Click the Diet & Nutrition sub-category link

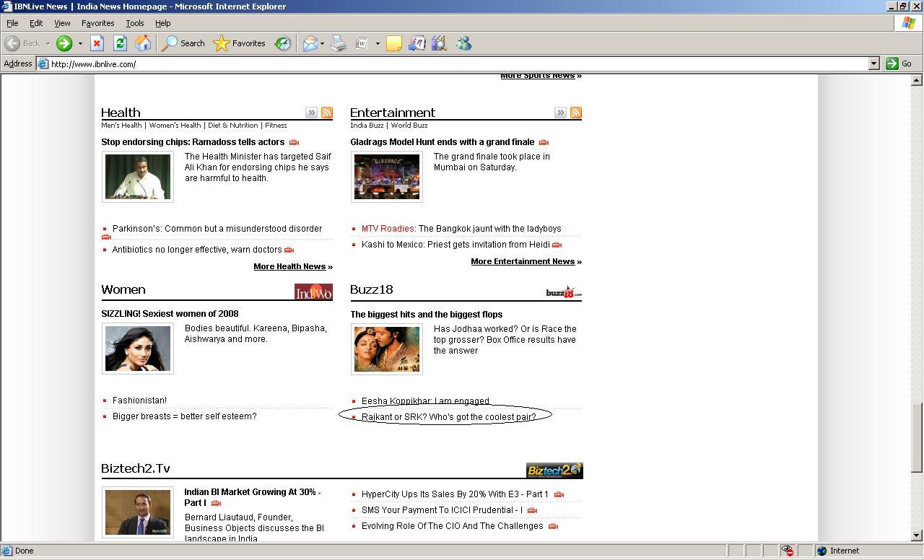[x=233, y=125]
